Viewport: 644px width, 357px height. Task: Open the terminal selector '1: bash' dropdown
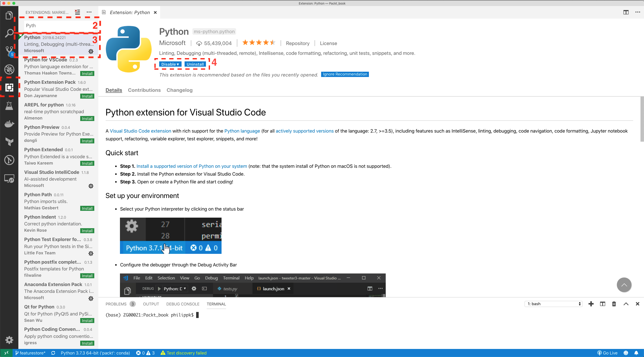click(553, 304)
